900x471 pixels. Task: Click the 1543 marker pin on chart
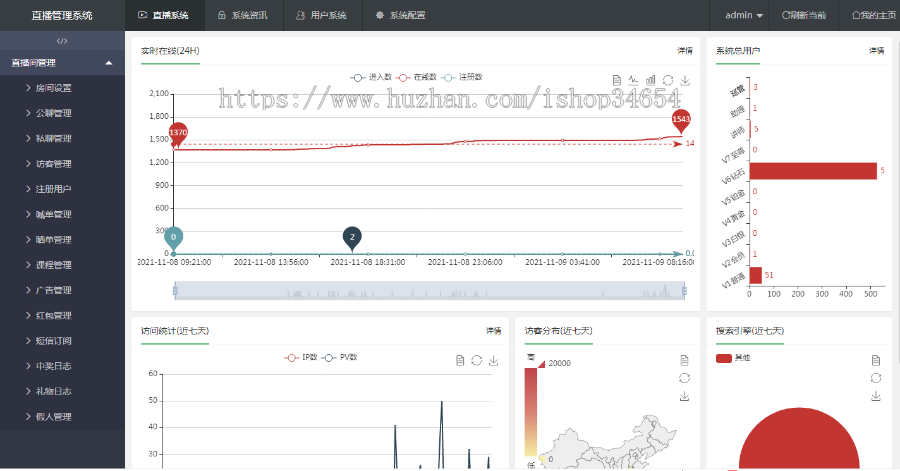tap(681, 120)
